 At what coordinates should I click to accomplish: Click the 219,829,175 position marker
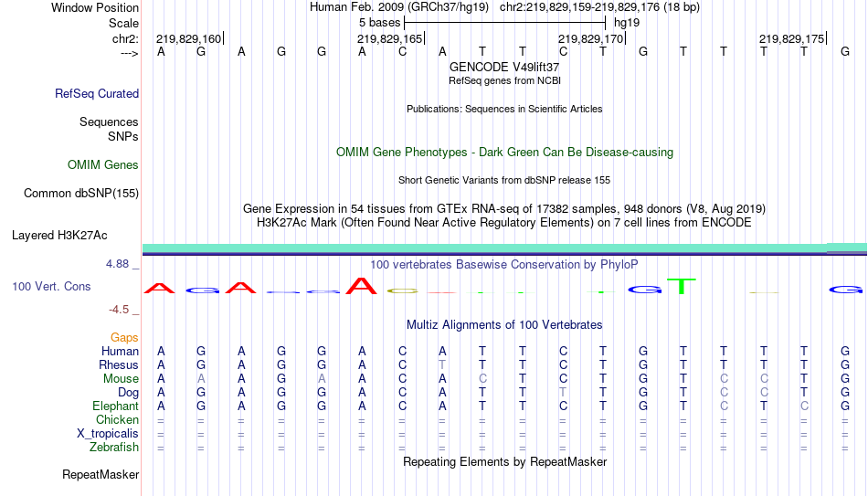pos(792,38)
